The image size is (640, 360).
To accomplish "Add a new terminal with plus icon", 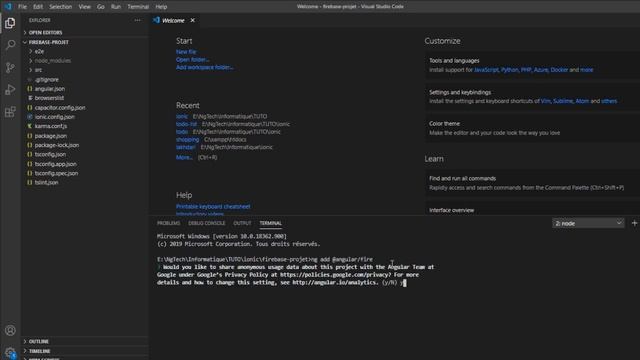I will 634,223.
